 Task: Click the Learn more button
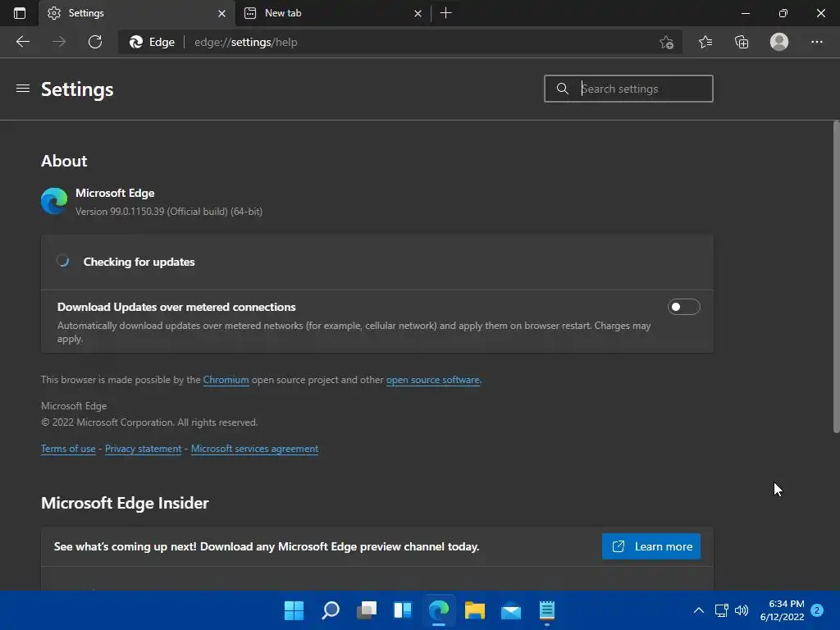coord(651,546)
